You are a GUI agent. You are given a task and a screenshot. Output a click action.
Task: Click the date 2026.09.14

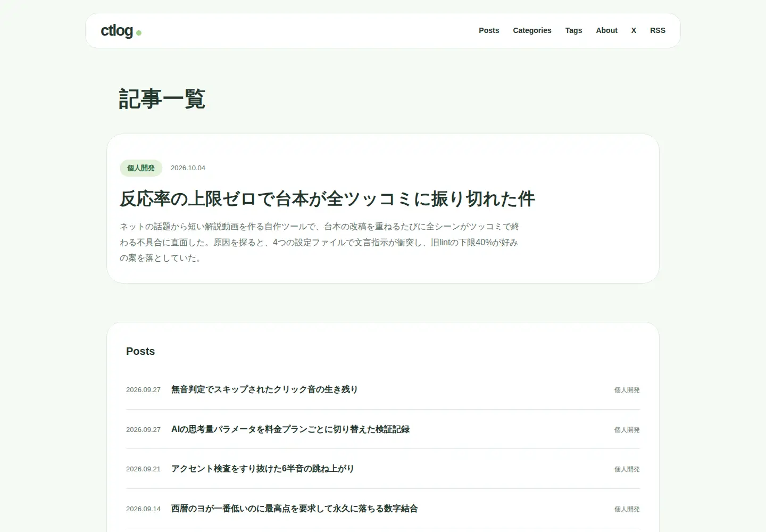[x=143, y=509]
